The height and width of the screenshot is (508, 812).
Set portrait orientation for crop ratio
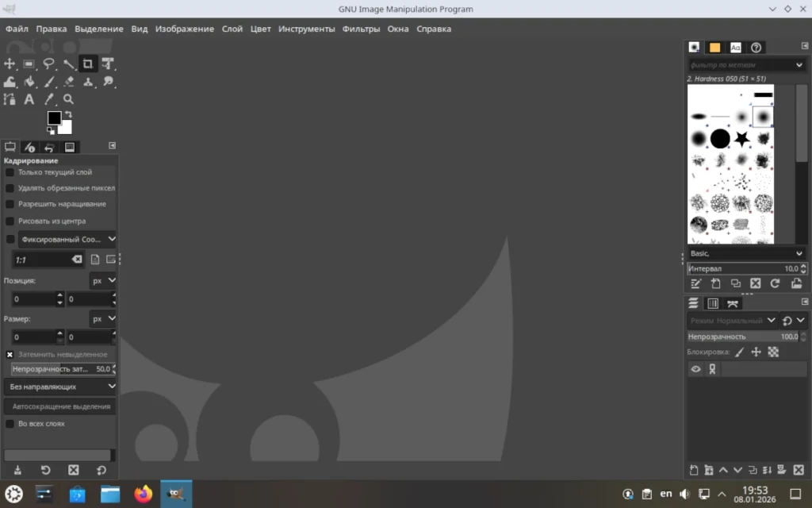coord(95,260)
